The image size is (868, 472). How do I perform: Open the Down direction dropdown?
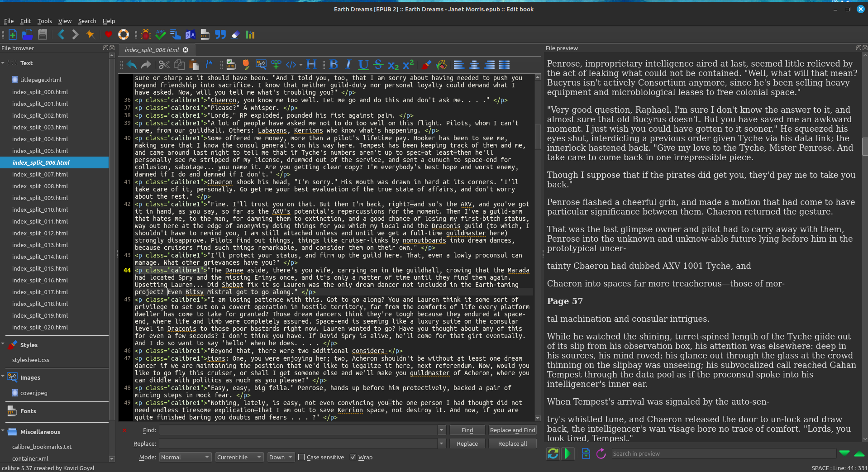pos(281,457)
